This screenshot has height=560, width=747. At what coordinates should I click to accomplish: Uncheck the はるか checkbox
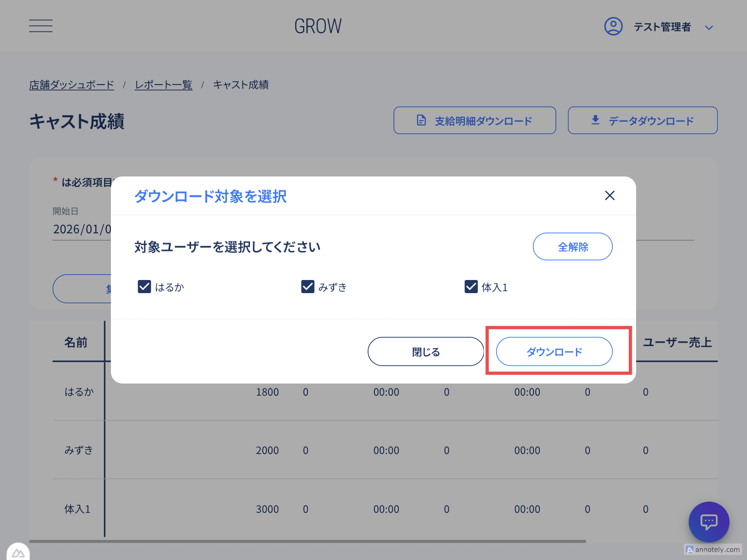click(x=144, y=287)
